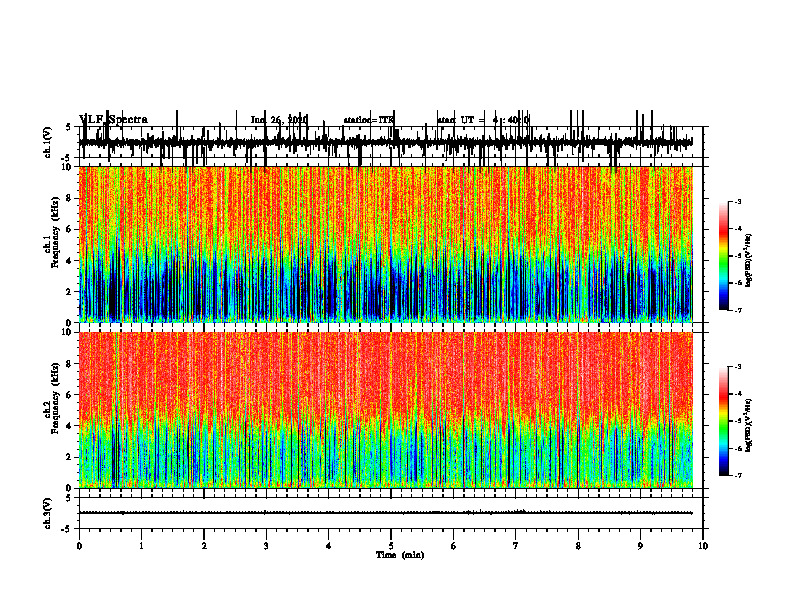Image resolution: width=792 pixels, height=612 pixels.
Task: Click the ch.2 spectrogram image
Action: click(386, 410)
